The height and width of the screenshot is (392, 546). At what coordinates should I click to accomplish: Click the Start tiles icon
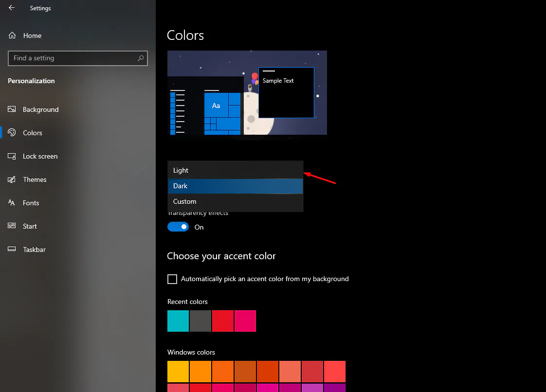(x=12, y=226)
